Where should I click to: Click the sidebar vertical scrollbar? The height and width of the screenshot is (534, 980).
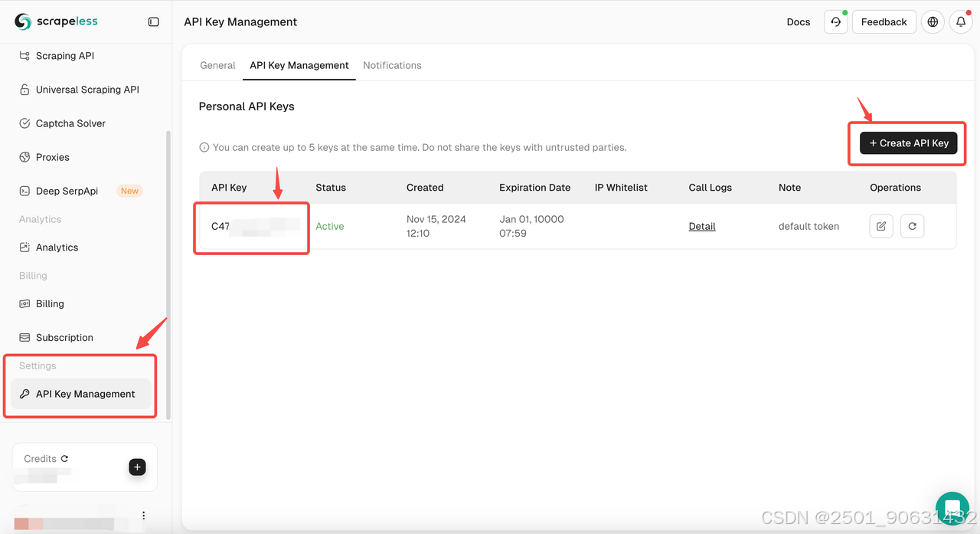[x=168, y=274]
